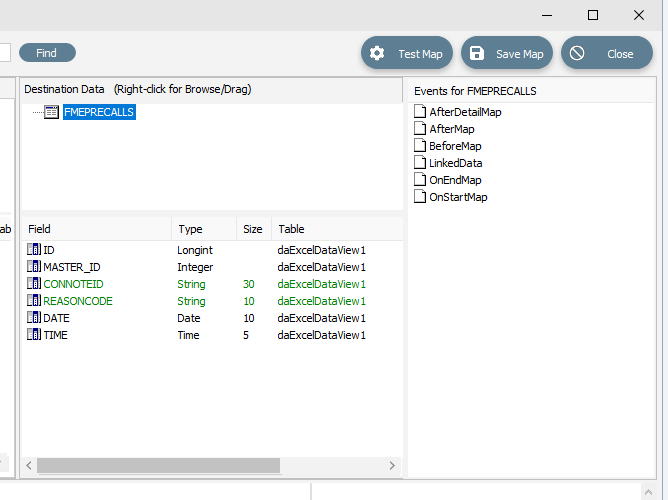The height and width of the screenshot is (500, 668).
Task: Click size value 30 for CONNOTEID
Action: point(249,284)
